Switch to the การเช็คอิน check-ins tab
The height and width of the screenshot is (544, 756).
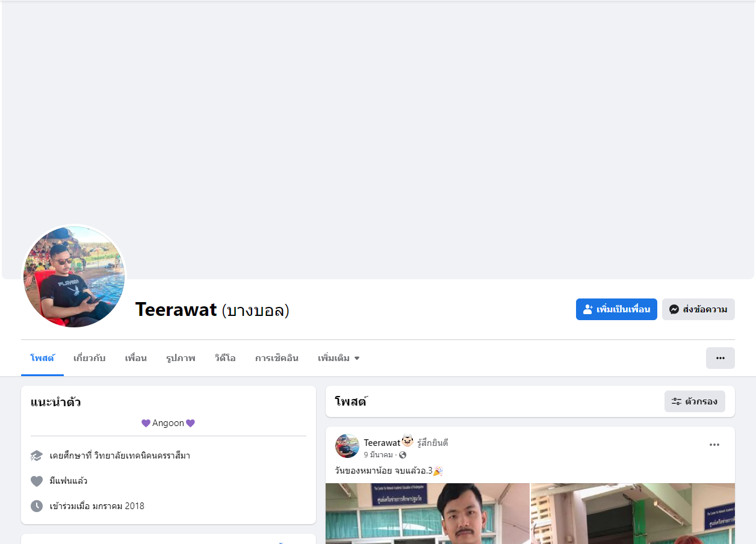click(277, 358)
